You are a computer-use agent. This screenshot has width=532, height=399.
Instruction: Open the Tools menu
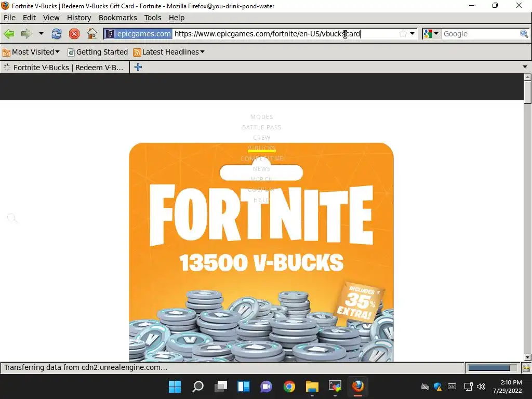point(153,18)
